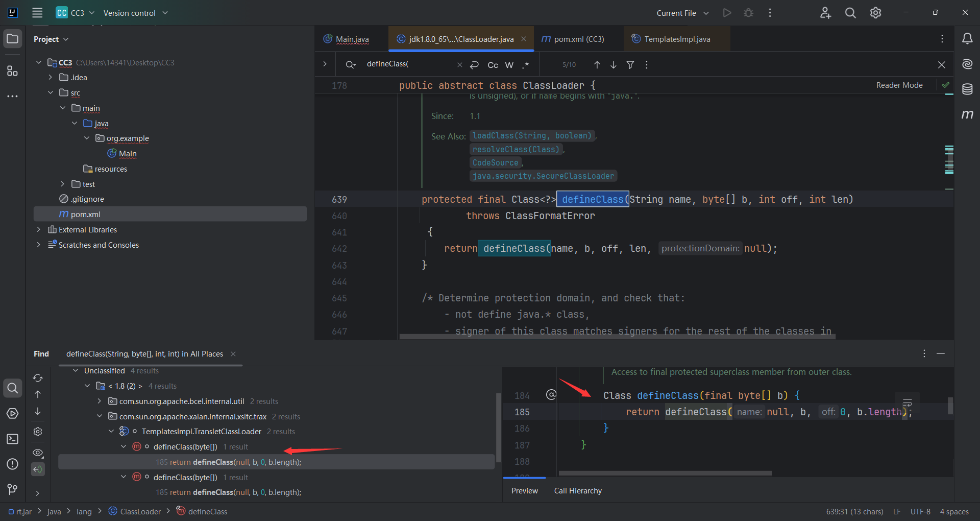This screenshot has width=980, height=521.
Task: Clear the defineClass( search text
Action: tap(459, 65)
